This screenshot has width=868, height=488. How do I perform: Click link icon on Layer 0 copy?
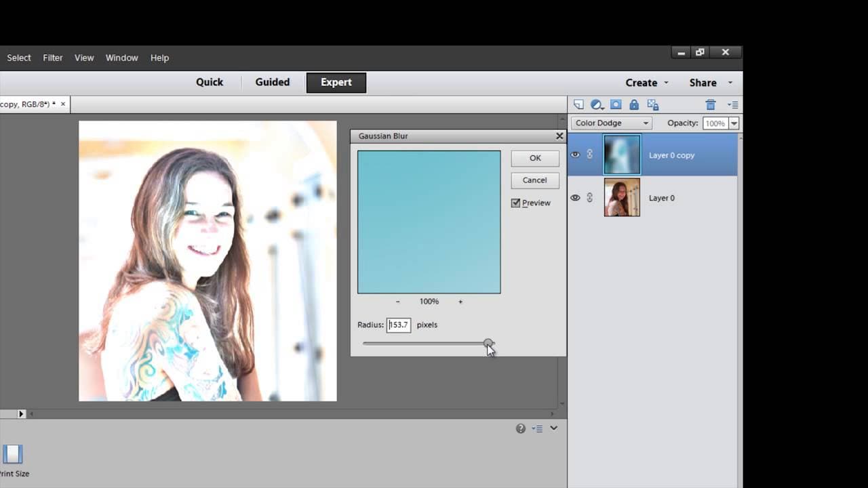pos(590,155)
